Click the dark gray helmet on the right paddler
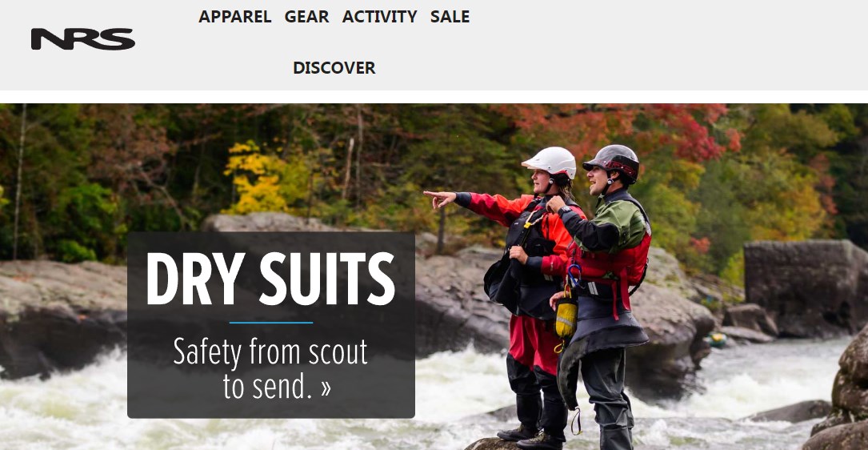The width and height of the screenshot is (868, 450). point(613,161)
